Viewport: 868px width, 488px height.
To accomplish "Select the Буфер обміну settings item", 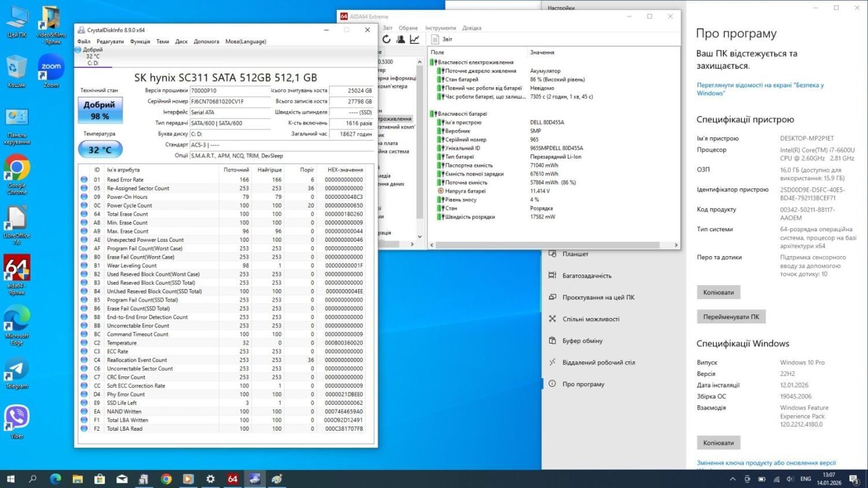I will click(x=582, y=341).
